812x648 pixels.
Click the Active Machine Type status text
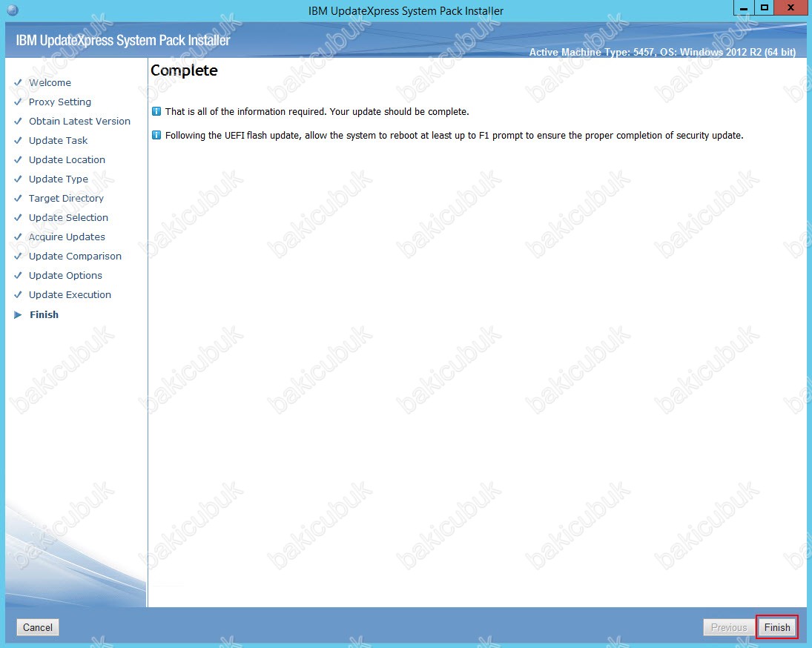tap(662, 53)
